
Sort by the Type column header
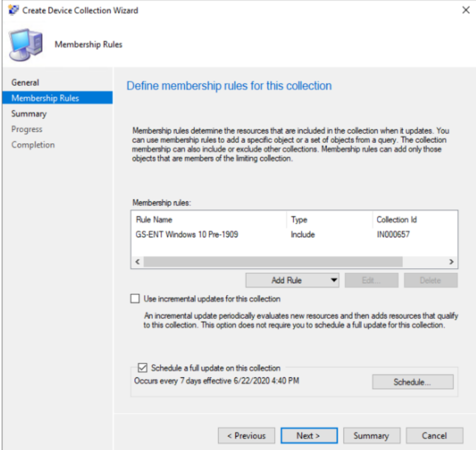point(329,219)
